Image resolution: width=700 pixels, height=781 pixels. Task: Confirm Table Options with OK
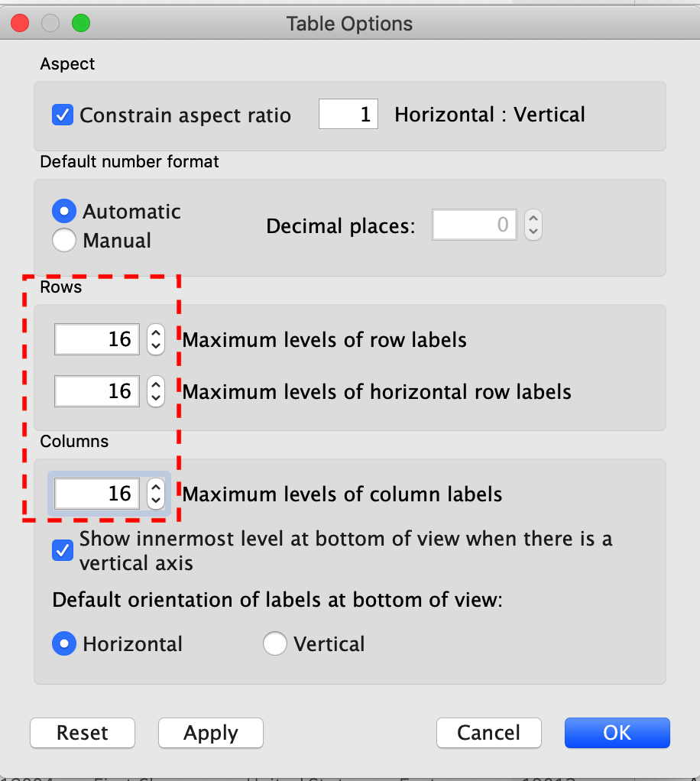pos(617,733)
